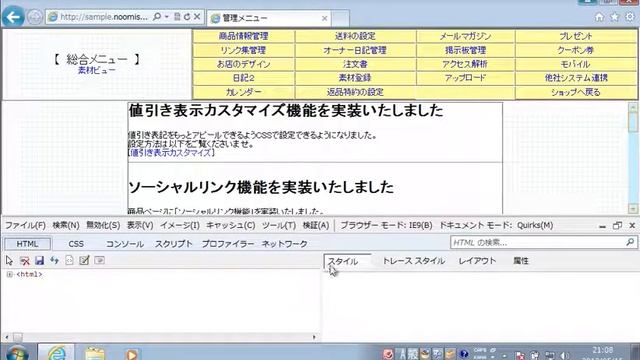The width and height of the screenshot is (640, 360).
Task: Open ブラウザー モード: IE9(B) menu
Action: coord(386,225)
